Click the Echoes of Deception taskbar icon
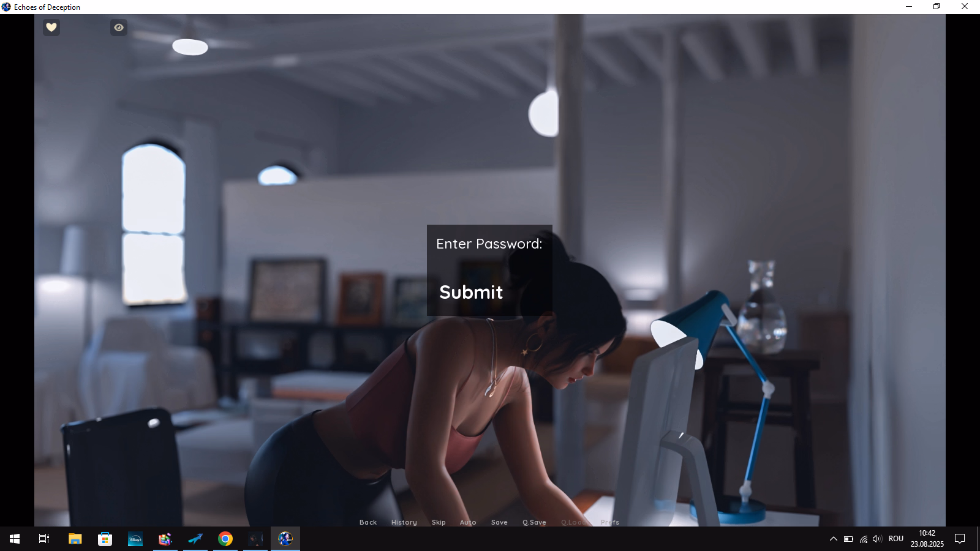Viewport: 980px width, 551px height. tap(285, 539)
